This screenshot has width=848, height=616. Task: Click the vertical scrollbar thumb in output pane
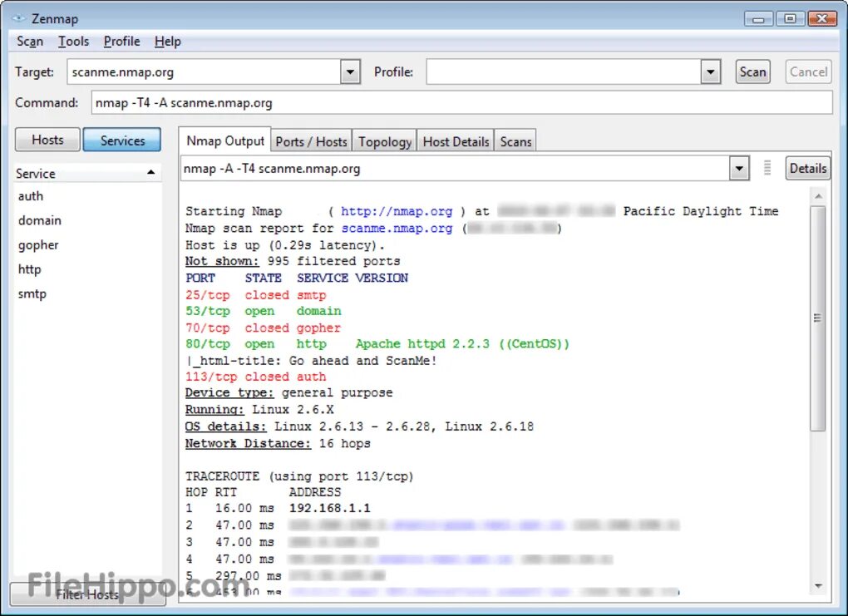click(818, 318)
